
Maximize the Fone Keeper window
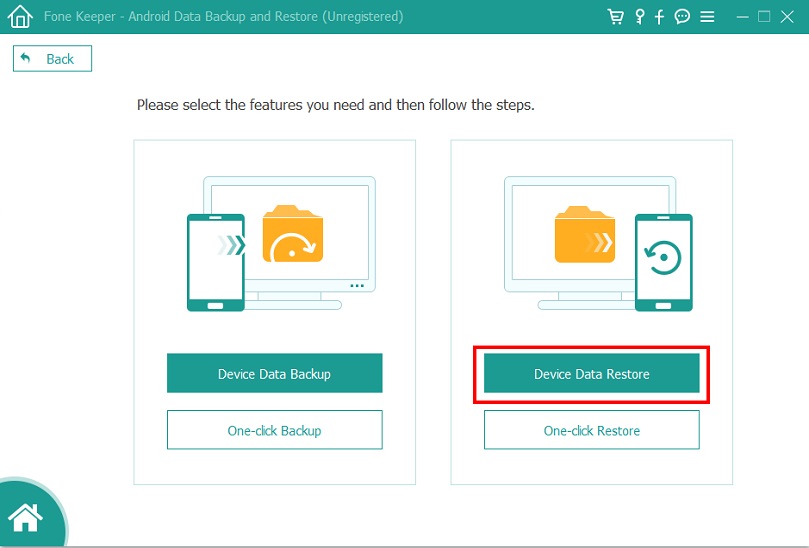[x=764, y=17]
